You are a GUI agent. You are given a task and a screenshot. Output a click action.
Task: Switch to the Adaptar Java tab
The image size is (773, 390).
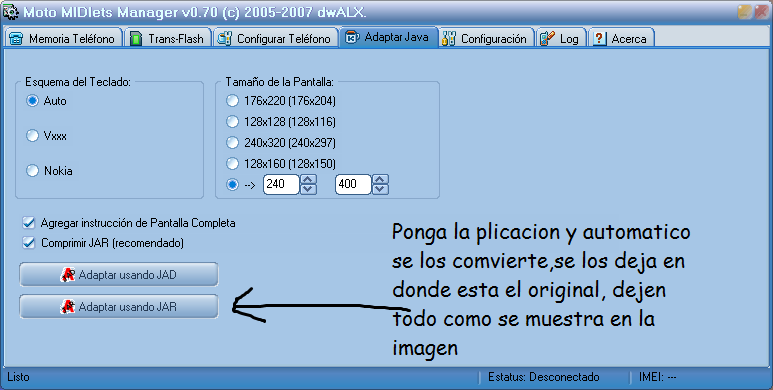[388, 37]
